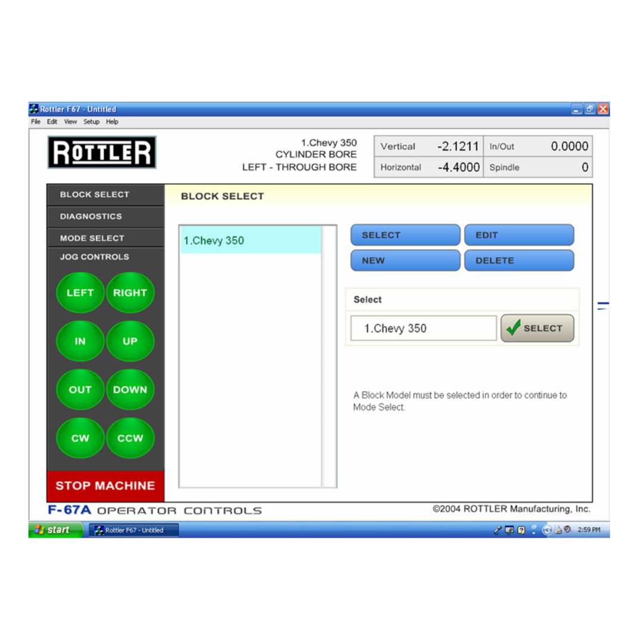This screenshot has height=644, width=644.
Task: Jog the spindle IN
Action: [x=80, y=342]
